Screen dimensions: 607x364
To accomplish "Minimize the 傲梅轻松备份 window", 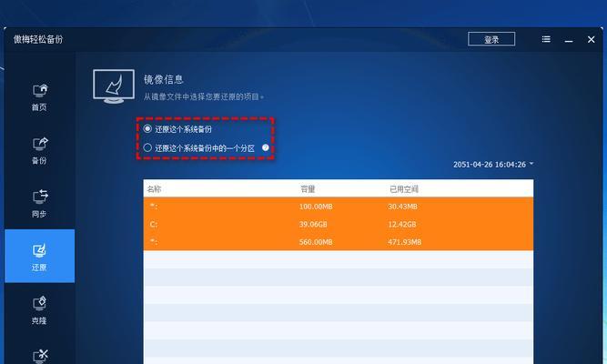I will 569,40.
